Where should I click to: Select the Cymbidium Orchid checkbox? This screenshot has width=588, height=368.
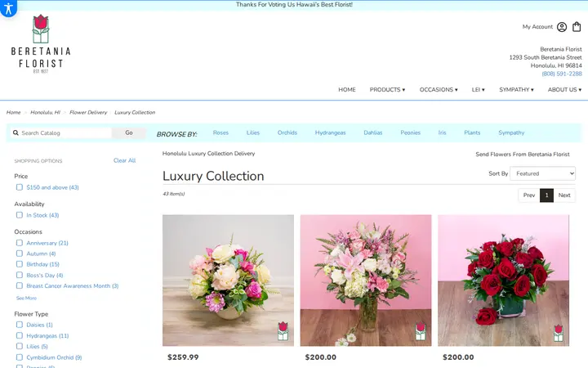[20, 357]
